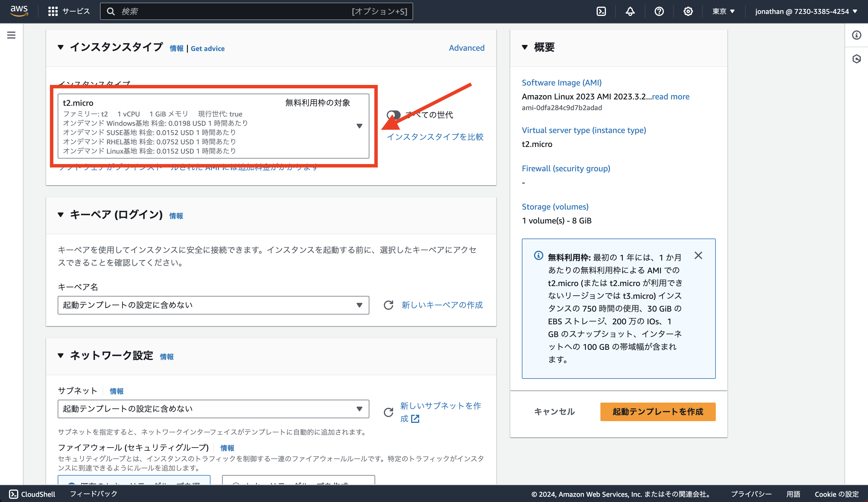This screenshot has width=868, height=502.
Task: Select the セキュリティグループを作成 radio option
Action: click(236, 484)
